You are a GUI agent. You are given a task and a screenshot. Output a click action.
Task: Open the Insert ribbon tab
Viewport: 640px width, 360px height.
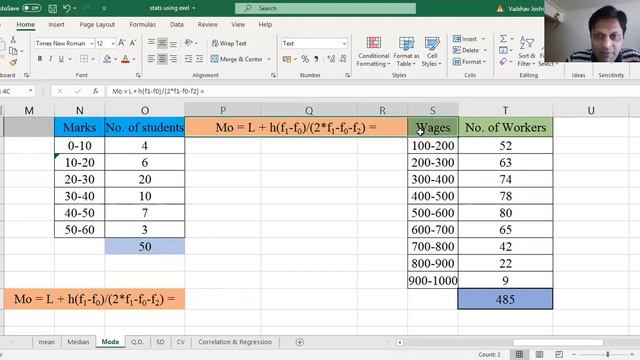pyautogui.click(x=56, y=24)
